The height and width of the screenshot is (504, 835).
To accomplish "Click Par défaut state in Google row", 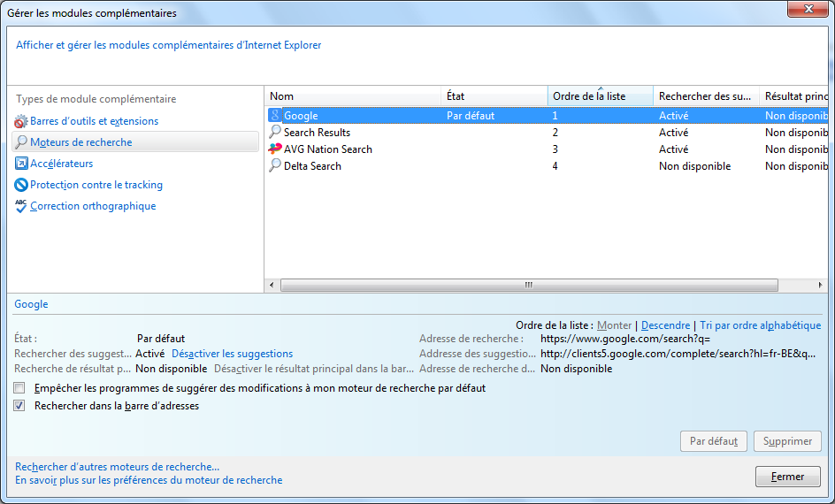I will click(471, 116).
